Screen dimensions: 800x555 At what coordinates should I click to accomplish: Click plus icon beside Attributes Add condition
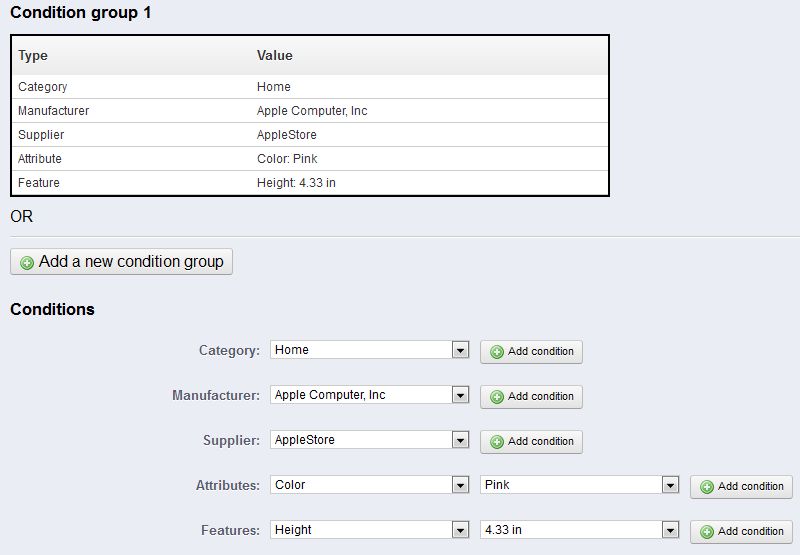point(707,487)
